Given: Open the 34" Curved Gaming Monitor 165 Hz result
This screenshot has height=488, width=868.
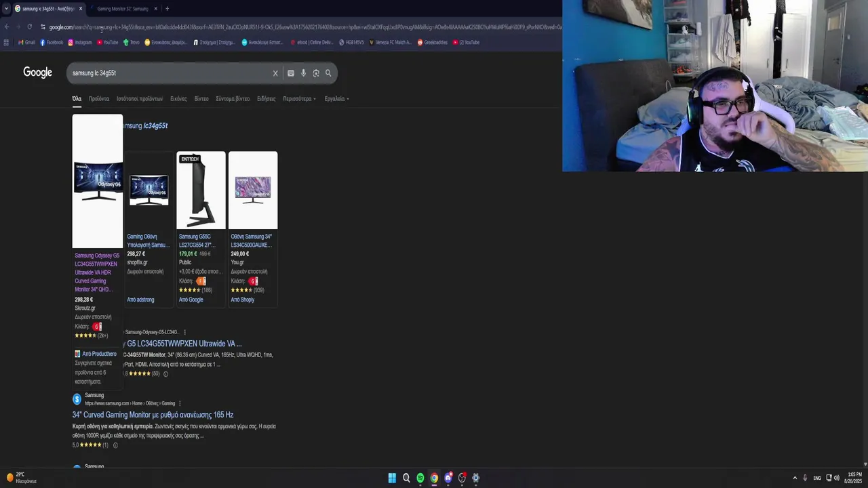Looking at the screenshot, I should [x=153, y=415].
